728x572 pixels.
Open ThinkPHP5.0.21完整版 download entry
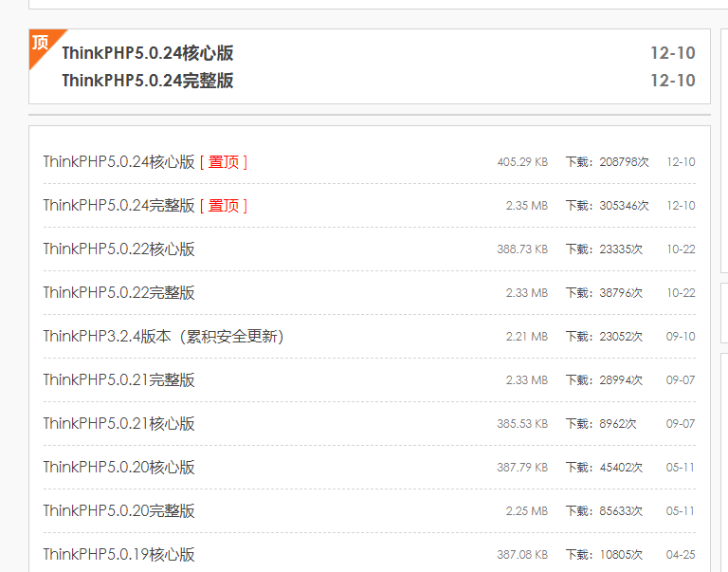click(x=118, y=380)
